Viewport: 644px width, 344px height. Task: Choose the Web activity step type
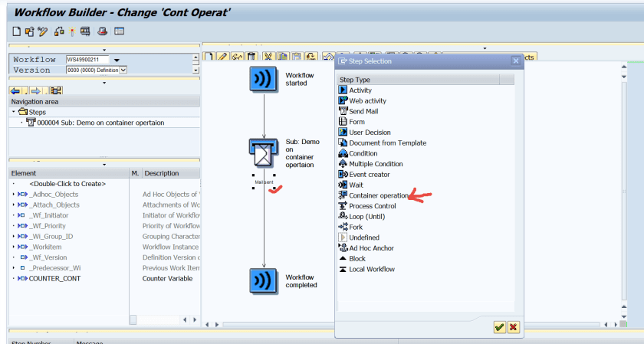(367, 101)
